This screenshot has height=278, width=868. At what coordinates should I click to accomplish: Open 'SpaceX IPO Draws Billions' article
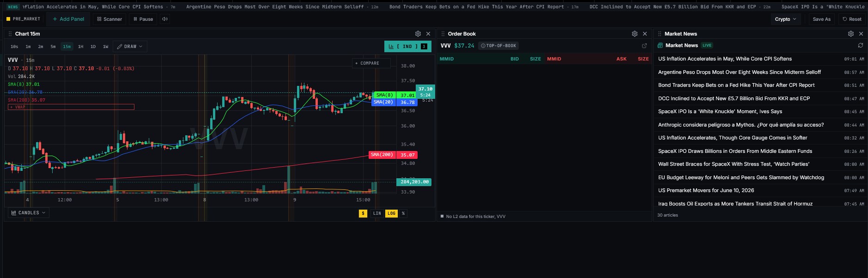(761, 151)
